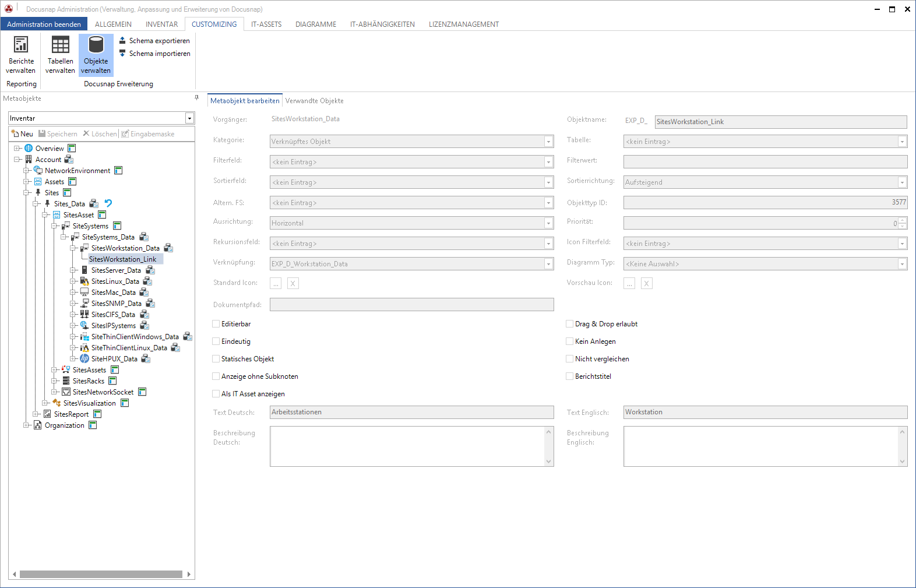The width and height of the screenshot is (916, 588).
Task: Toggle the Eindeutig checkbox
Action: (x=216, y=341)
